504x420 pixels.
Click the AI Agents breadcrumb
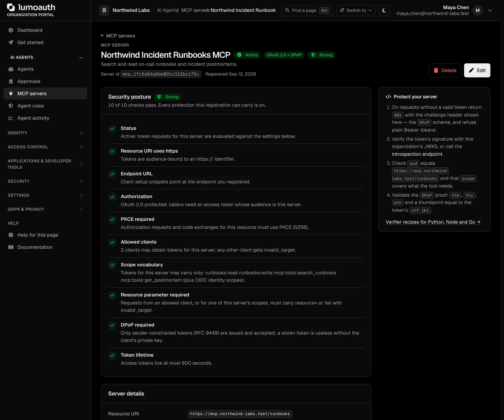167,10
